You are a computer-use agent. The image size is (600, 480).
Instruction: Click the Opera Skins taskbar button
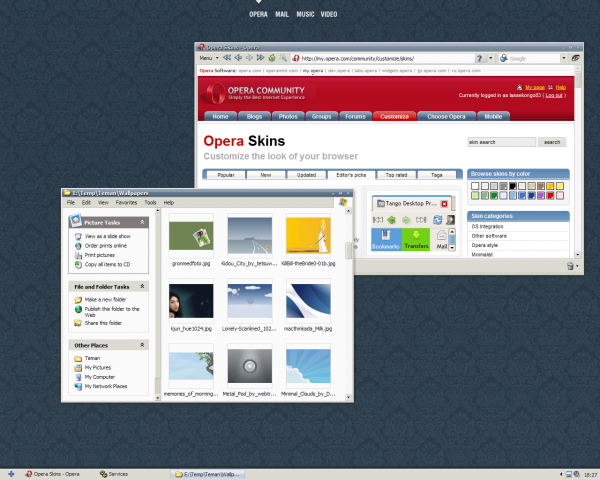pos(53,474)
